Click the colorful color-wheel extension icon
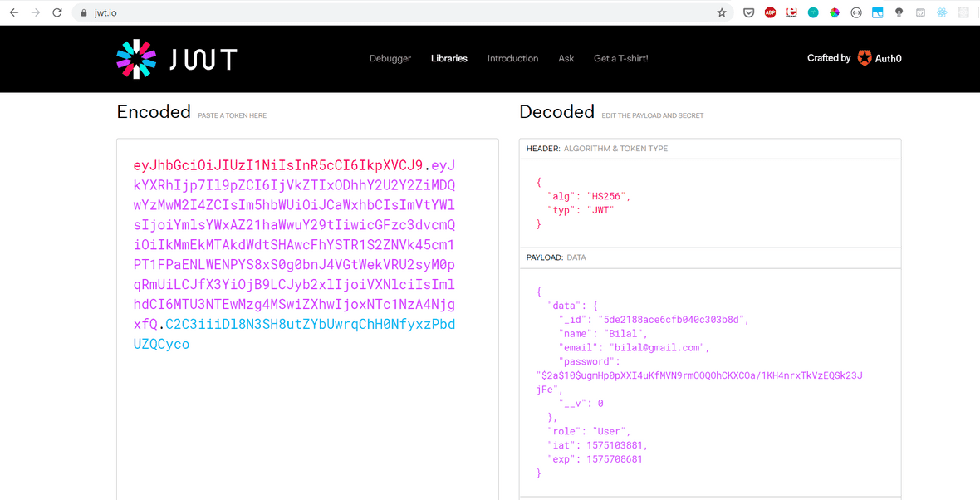This screenshot has height=500, width=980. [835, 12]
